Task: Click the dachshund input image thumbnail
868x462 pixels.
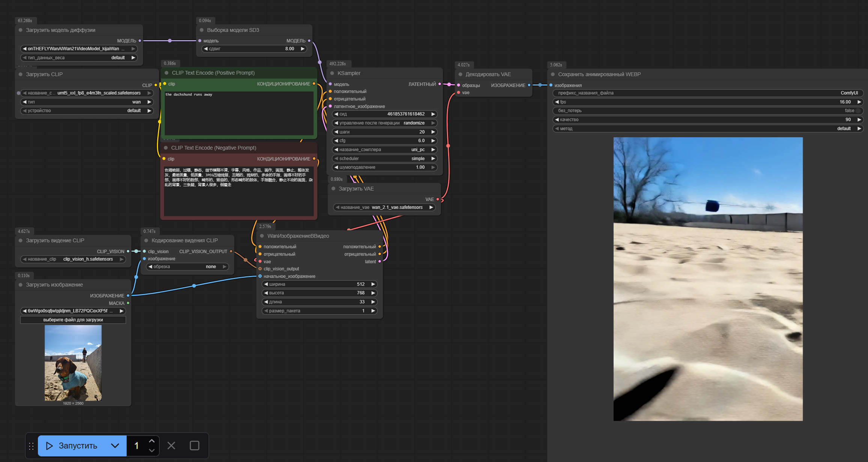Action: 73,363
